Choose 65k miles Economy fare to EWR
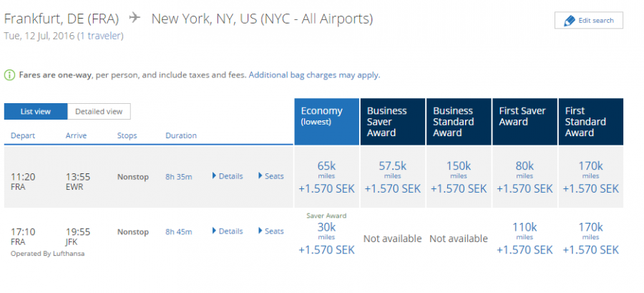The height and width of the screenshot is (293, 644). (x=326, y=177)
